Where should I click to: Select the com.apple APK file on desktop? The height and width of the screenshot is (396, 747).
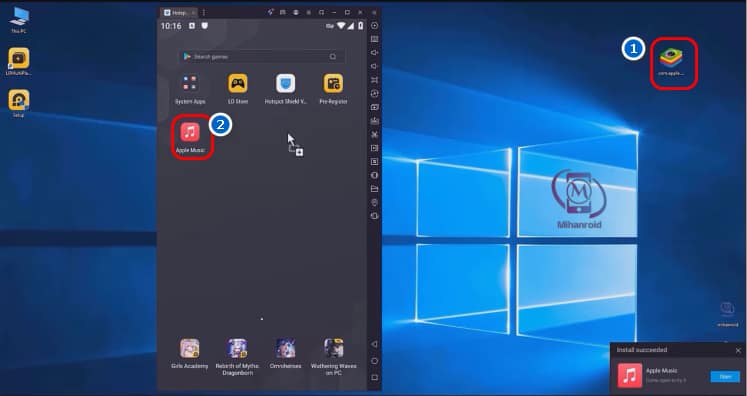click(x=671, y=62)
